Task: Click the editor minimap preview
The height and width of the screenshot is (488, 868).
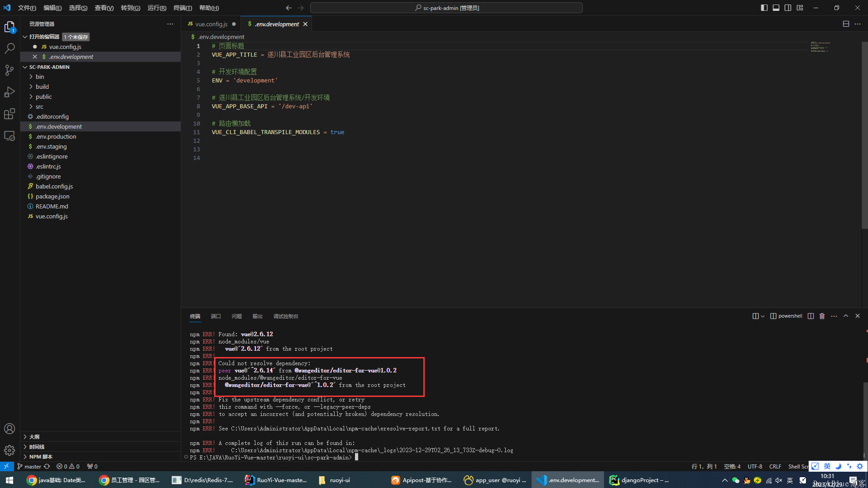Action: click(x=820, y=47)
